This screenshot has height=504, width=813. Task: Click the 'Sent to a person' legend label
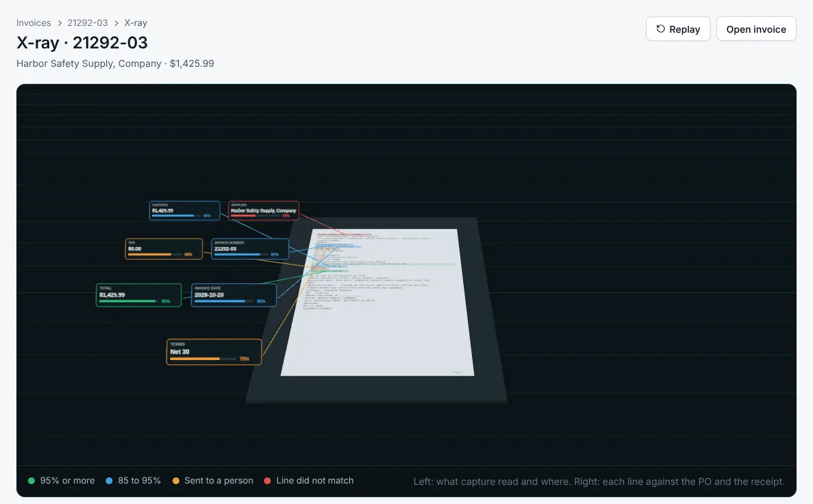(219, 481)
